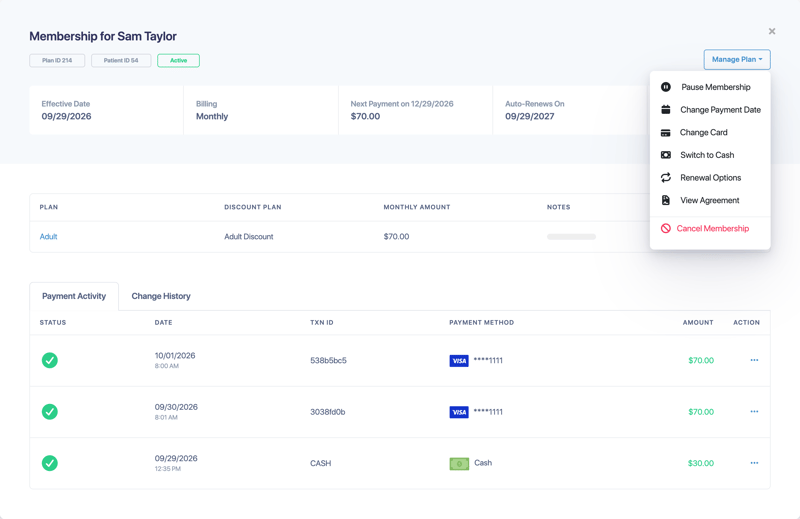Close the membership dialog with the X

[x=772, y=31]
